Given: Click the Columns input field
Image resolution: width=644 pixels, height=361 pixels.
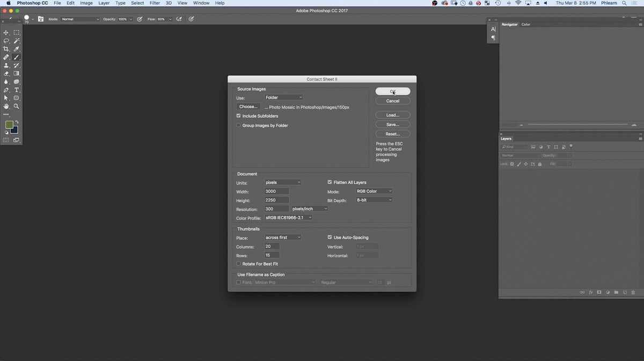Looking at the screenshot, I should pos(272,246).
